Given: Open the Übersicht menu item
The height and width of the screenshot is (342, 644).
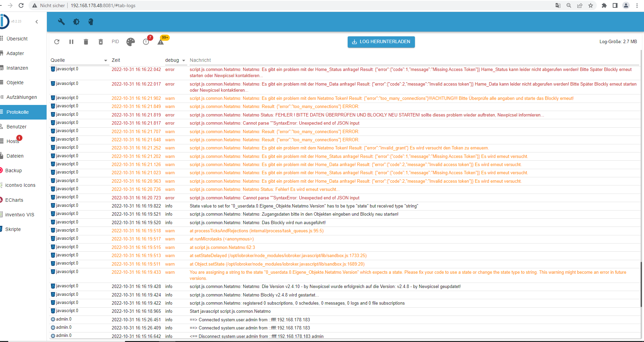Looking at the screenshot, I should 22,39.
